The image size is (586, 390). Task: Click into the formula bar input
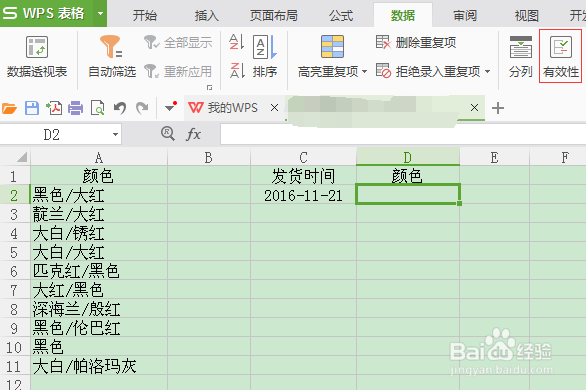pyautogui.click(x=403, y=134)
